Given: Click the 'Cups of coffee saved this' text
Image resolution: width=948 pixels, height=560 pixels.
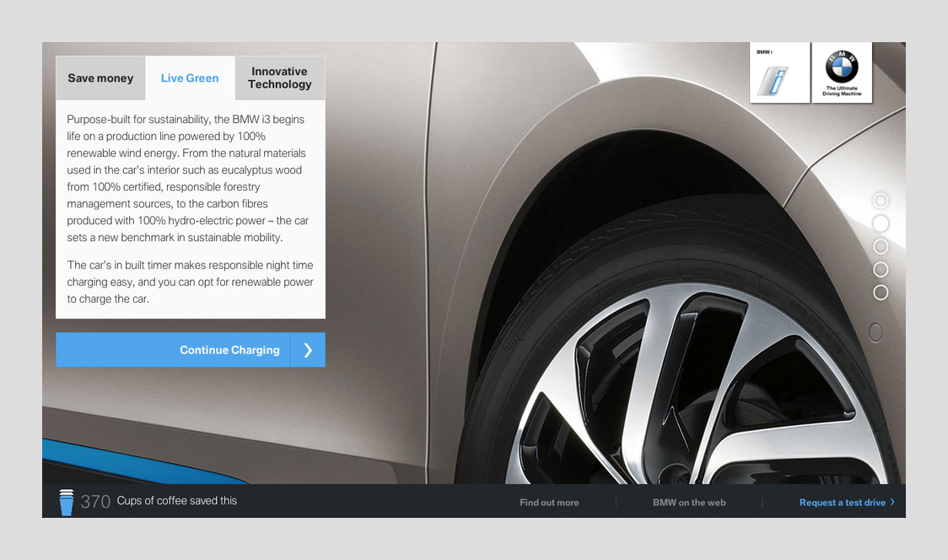Looking at the screenshot, I should point(176,501).
